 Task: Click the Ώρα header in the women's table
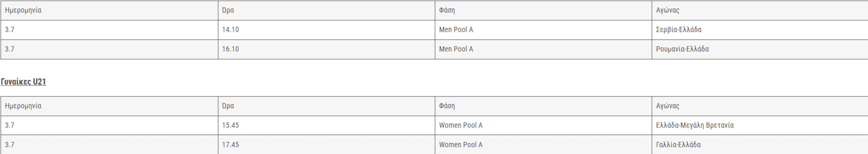[x=327, y=106]
